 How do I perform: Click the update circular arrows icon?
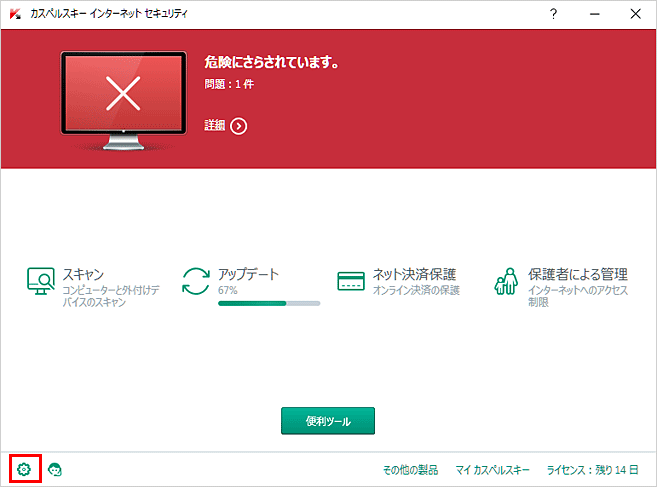coord(196,281)
